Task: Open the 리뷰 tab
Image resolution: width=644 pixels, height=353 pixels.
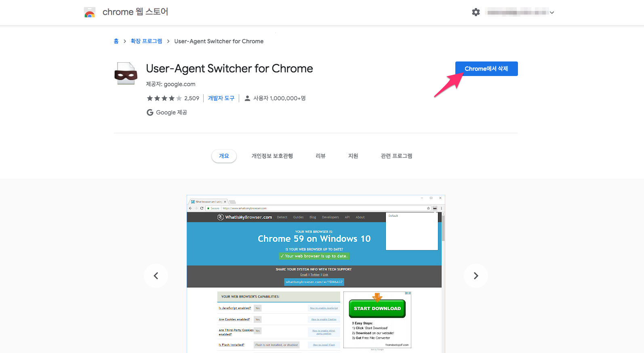Action: click(x=320, y=156)
